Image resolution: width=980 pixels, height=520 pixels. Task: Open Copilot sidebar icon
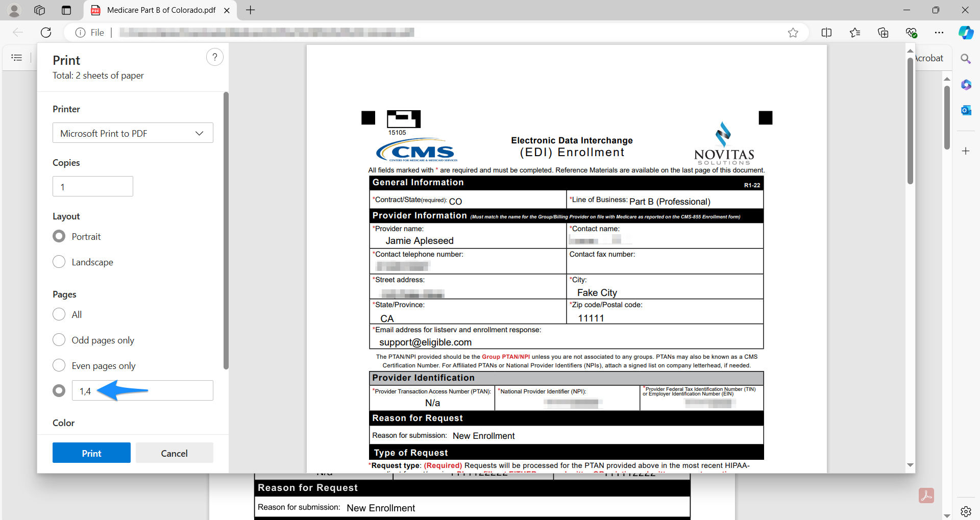coord(966,33)
